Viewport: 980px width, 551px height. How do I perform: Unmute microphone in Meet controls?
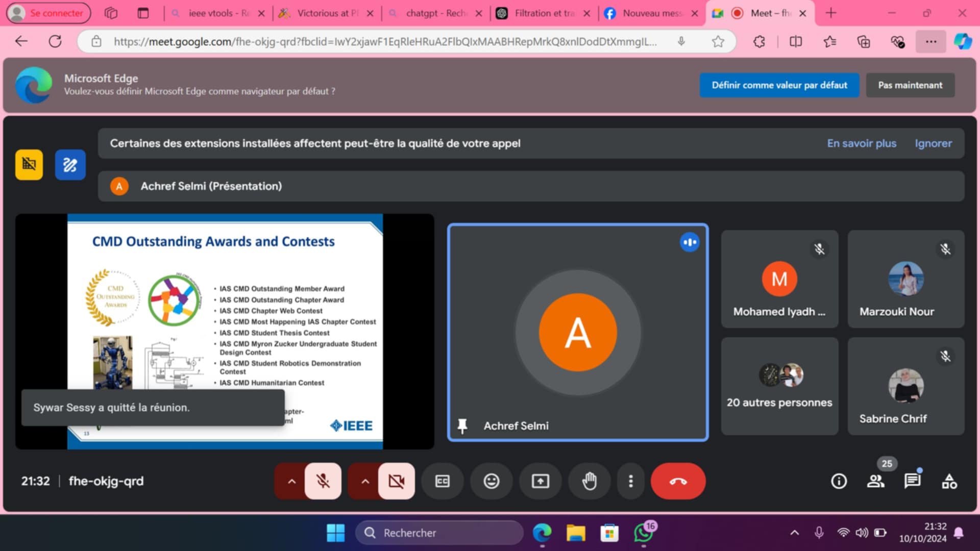tap(323, 481)
